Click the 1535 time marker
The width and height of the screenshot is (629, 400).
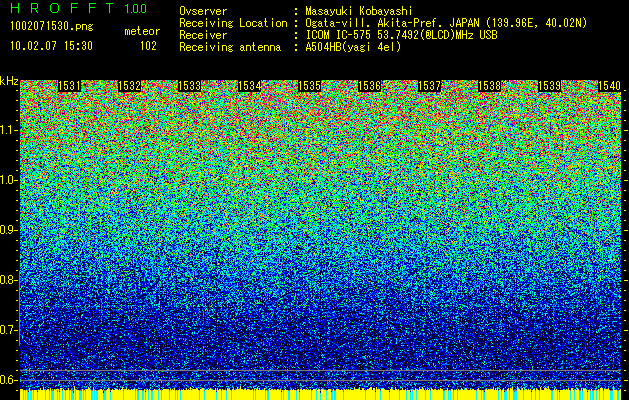coord(309,86)
